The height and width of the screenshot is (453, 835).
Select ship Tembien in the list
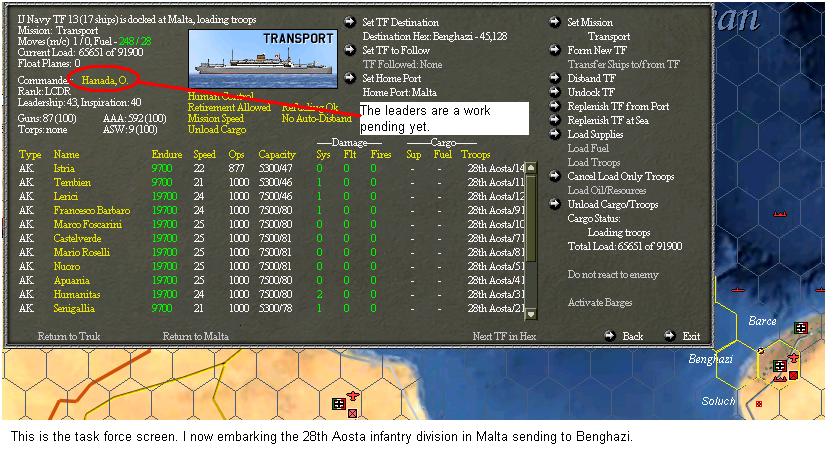pos(72,182)
